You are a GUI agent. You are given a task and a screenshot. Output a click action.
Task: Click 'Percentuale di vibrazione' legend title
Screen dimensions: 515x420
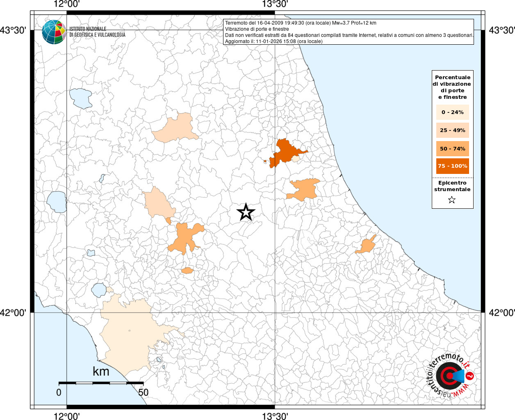tap(452, 87)
